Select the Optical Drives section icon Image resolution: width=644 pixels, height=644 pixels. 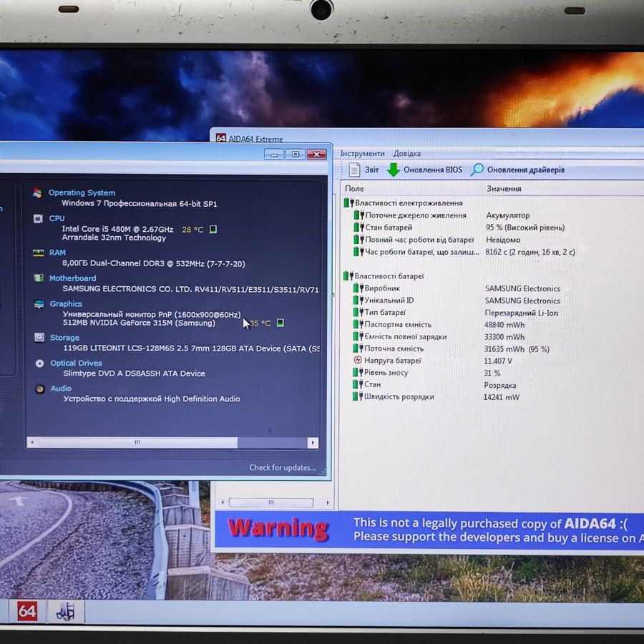[40, 363]
